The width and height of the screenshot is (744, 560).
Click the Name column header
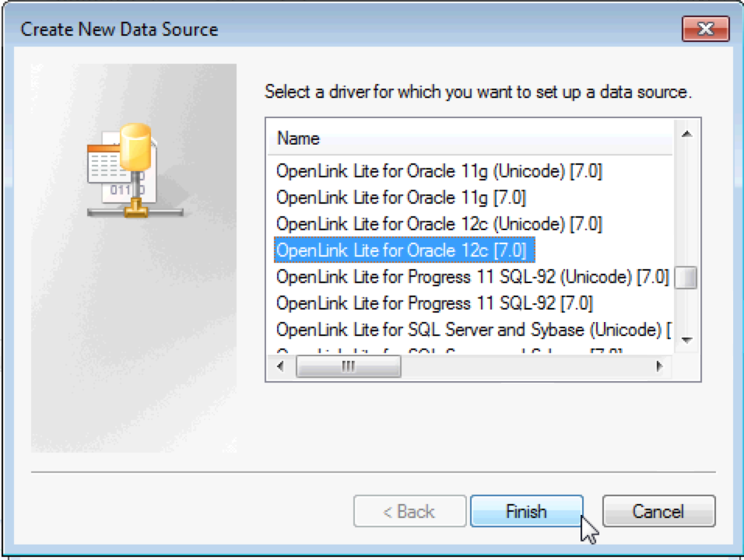(299, 139)
